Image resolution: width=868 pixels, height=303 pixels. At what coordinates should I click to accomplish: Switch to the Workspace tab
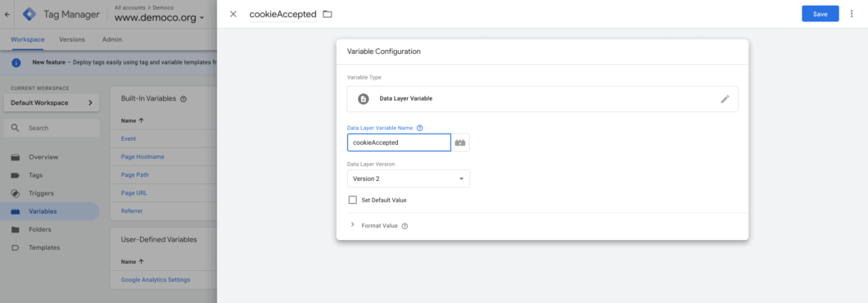(x=28, y=39)
